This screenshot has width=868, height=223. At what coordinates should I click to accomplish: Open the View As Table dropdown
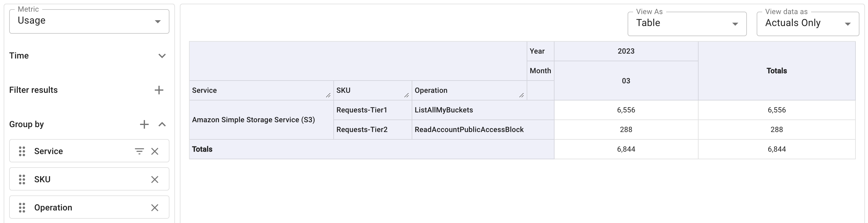tap(687, 24)
